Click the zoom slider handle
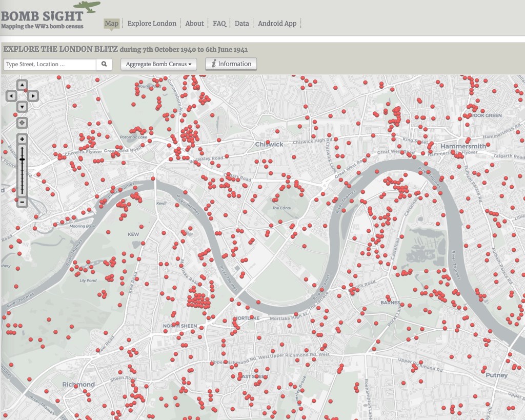The height and width of the screenshot is (420, 525). (x=22, y=159)
